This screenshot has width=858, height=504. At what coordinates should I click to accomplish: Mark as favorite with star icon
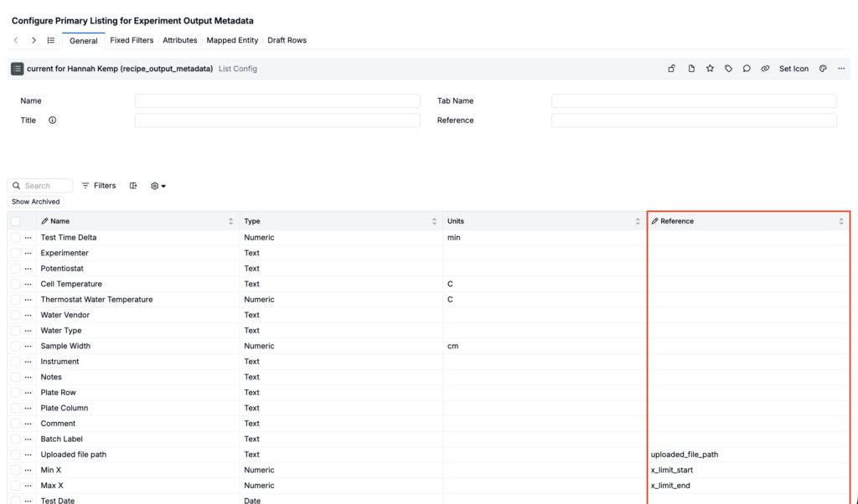coord(711,69)
